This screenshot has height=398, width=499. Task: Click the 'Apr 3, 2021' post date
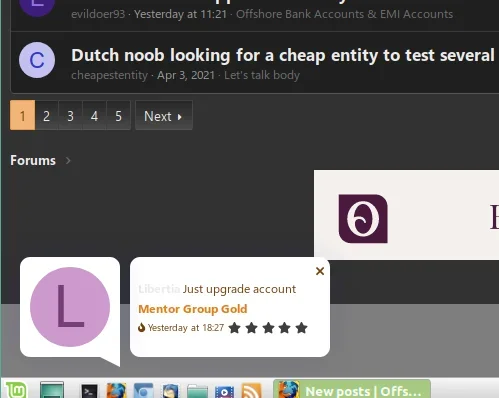(x=186, y=75)
